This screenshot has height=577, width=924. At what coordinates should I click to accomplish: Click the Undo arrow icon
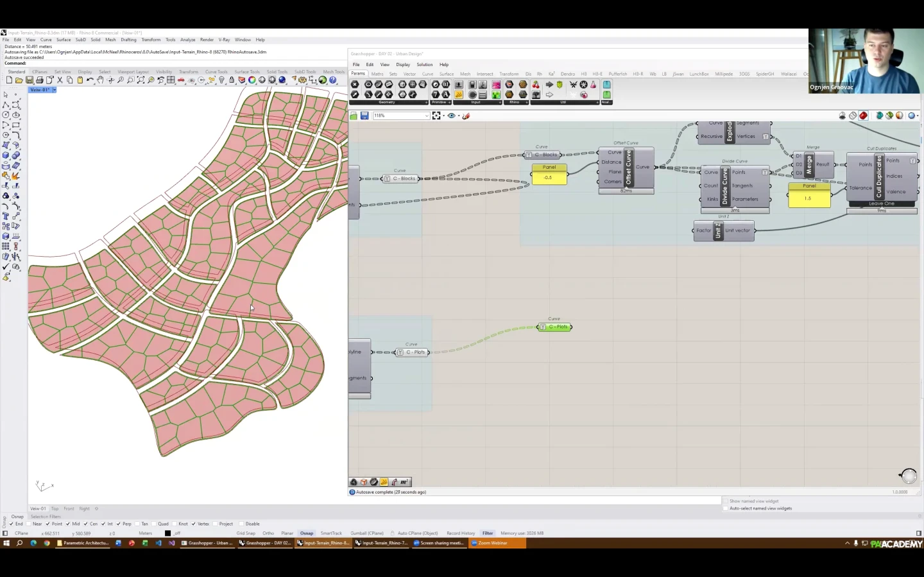click(x=90, y=80)
